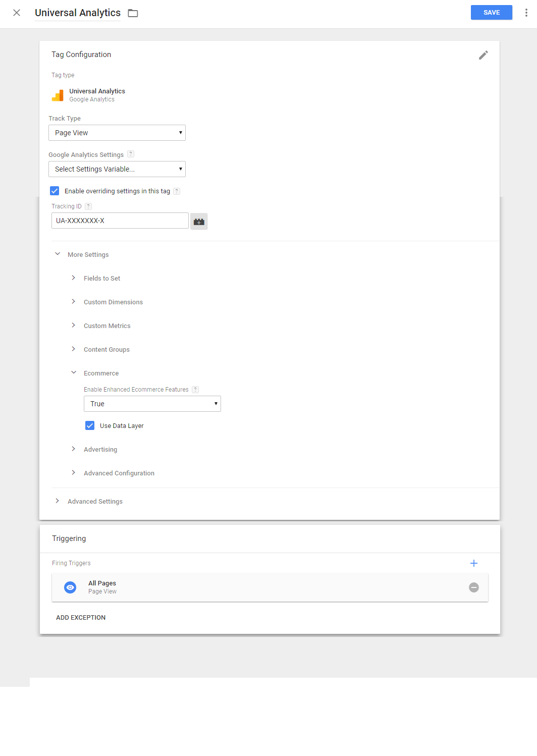Viewport: 537px width, 756px height.
Task: Open the three-dot more options menu
Action: point(526,13)
